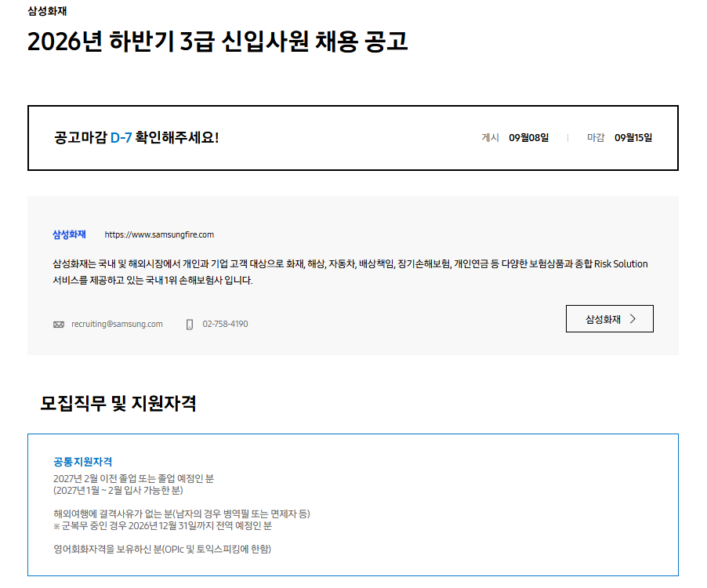Click the ※ 군복무 중인 경우 note line
The height and width of the screenshot is (588, 707).
tap(162, 526)
